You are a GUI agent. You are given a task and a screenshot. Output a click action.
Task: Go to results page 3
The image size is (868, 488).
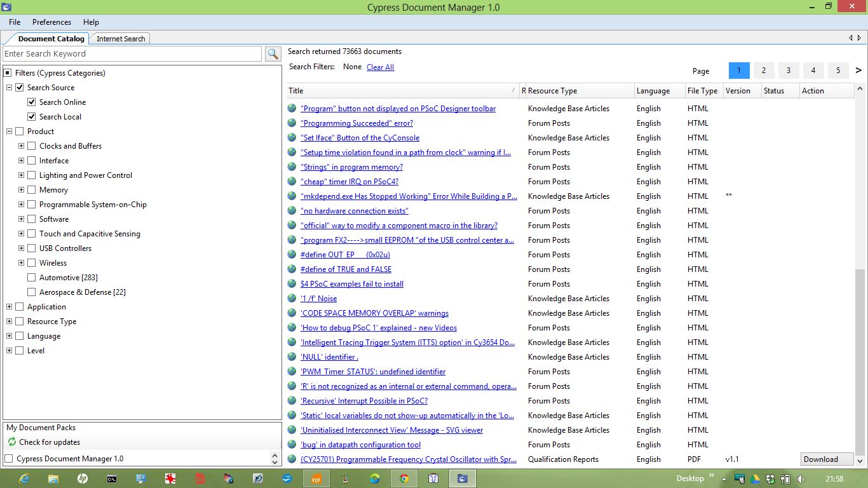coord(789,71)
